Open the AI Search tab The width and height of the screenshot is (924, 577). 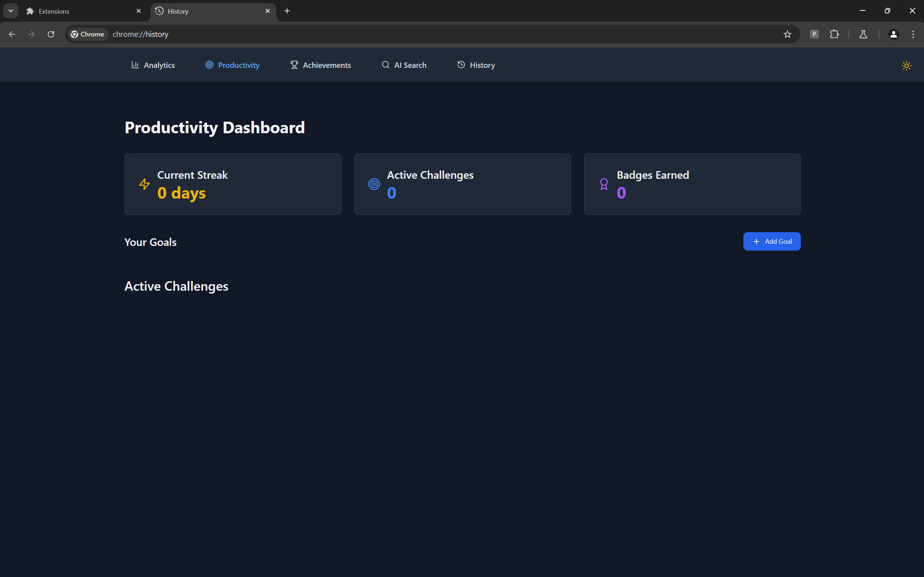[404, 65]
